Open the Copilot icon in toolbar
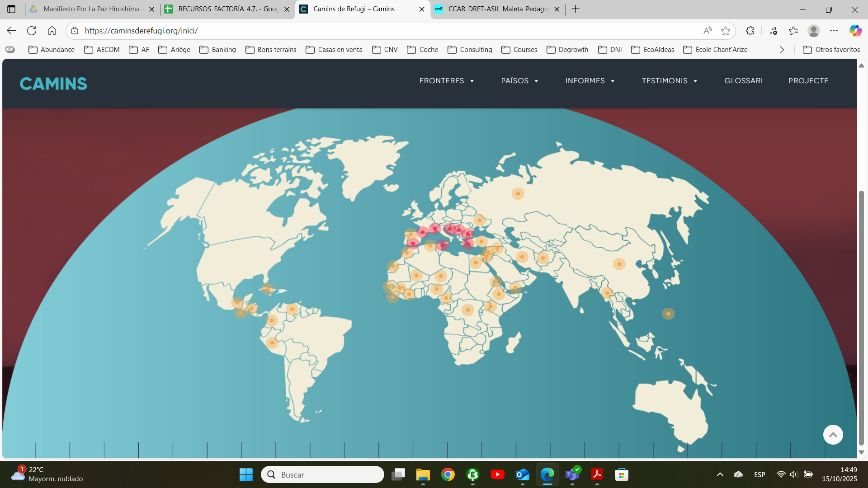The width and height of the screenshot is (868, 488). point(855,31)
